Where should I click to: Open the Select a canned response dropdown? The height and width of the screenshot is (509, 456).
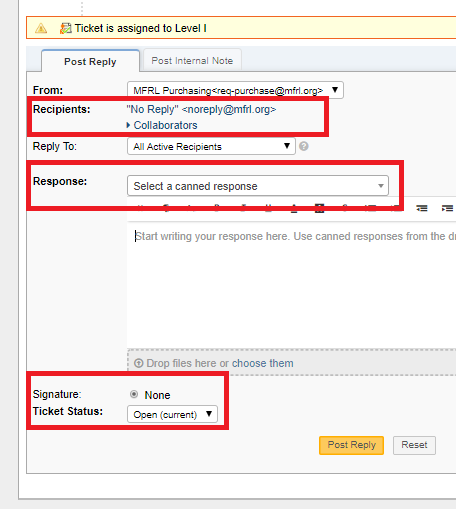tap(258, 186)
